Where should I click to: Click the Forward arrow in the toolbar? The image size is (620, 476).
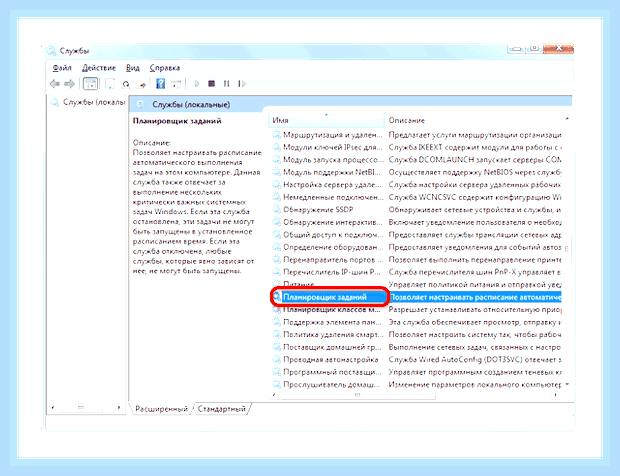click(70, 84)
